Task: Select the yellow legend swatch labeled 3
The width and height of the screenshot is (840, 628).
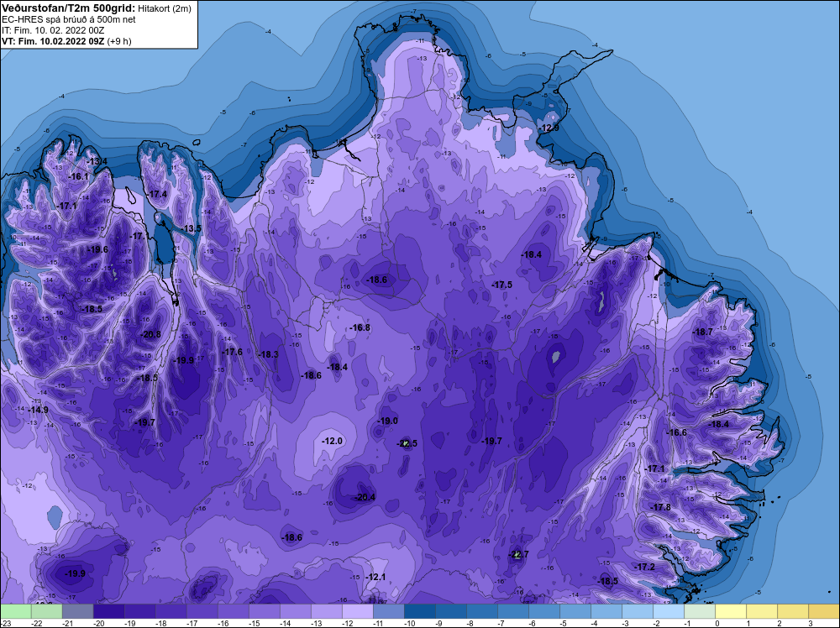Action: pos(823,611)
